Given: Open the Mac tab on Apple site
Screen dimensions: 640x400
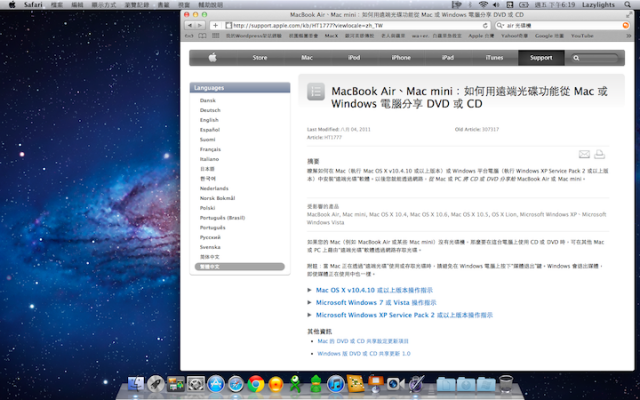Looking at the screenshot, I should click(x=307, y=58).
